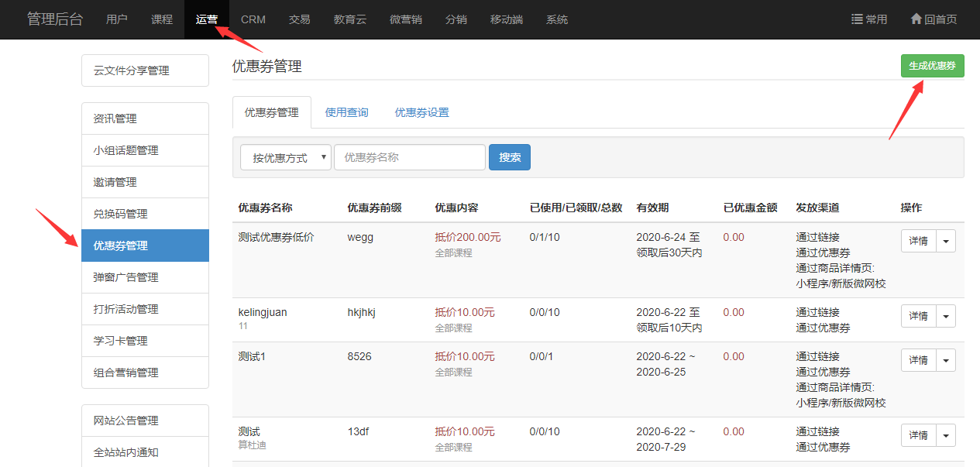The width and height of the screenshot is (980, 467).
Task: Click the 管理后台 brand link
Action: [x=54, y=19]
